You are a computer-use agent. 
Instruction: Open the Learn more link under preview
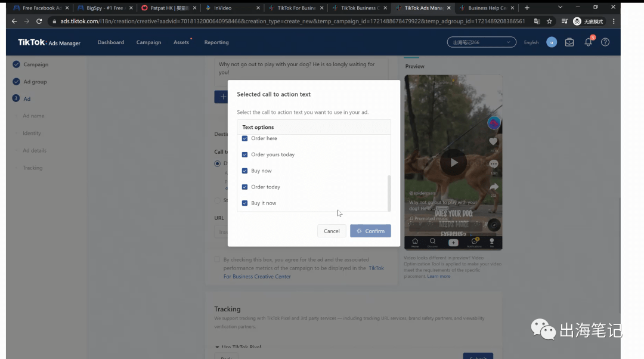(439, 277)
